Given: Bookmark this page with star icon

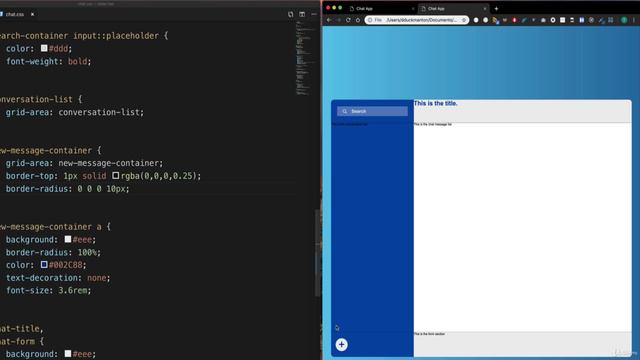Looking at the screenshot, I should [x=464, y=20].
